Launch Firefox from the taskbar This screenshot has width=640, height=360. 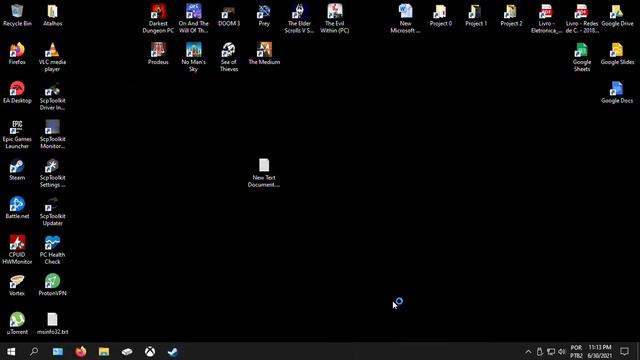pos(81,351)
